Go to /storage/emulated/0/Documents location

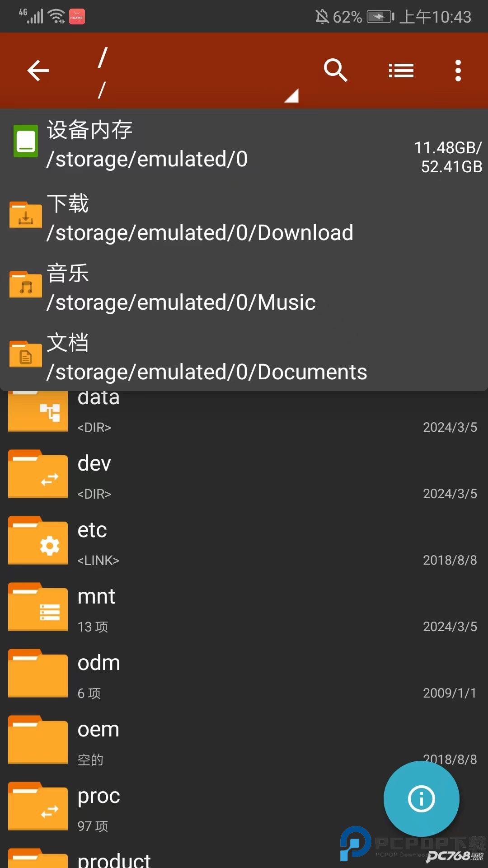tap(206, 372)
